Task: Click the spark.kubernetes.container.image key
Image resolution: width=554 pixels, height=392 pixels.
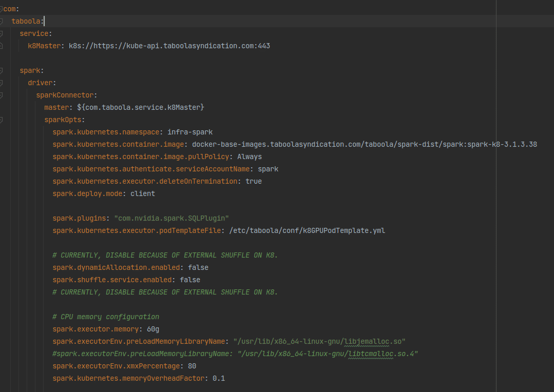Action: pyautogui.click(x=119, y=145)
